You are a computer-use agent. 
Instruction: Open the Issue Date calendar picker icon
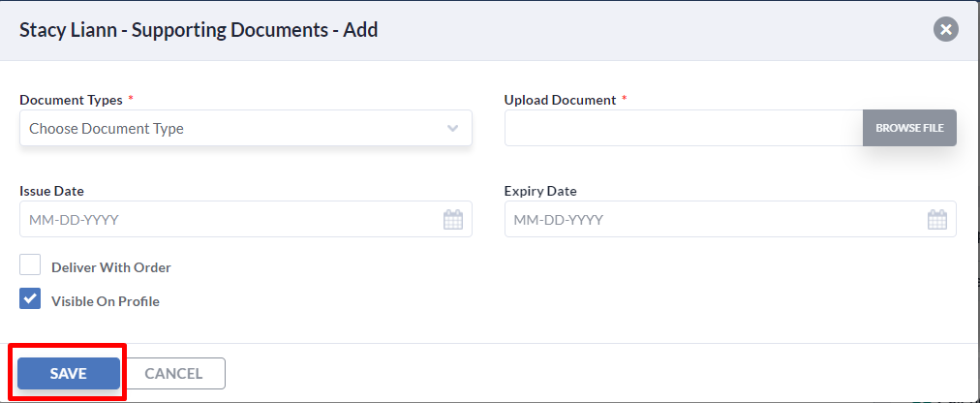point(453,219)
